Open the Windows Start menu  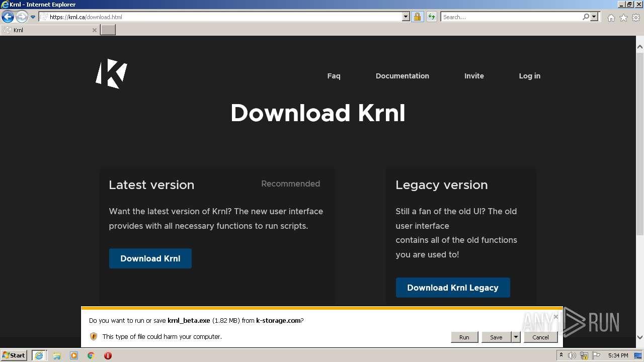[14, 355]
